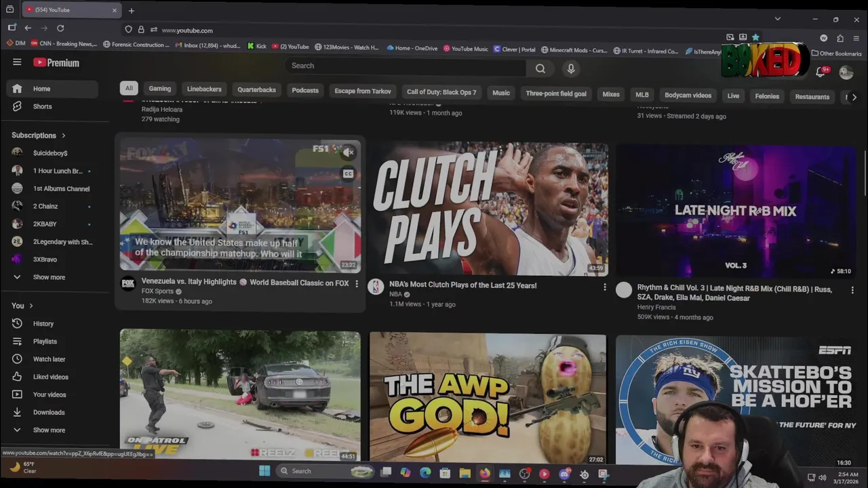The image size is (868, 488).
Task: Open the On Patrol Live video thumbnail
Action: pyautogui.click(x=240, y=395)
